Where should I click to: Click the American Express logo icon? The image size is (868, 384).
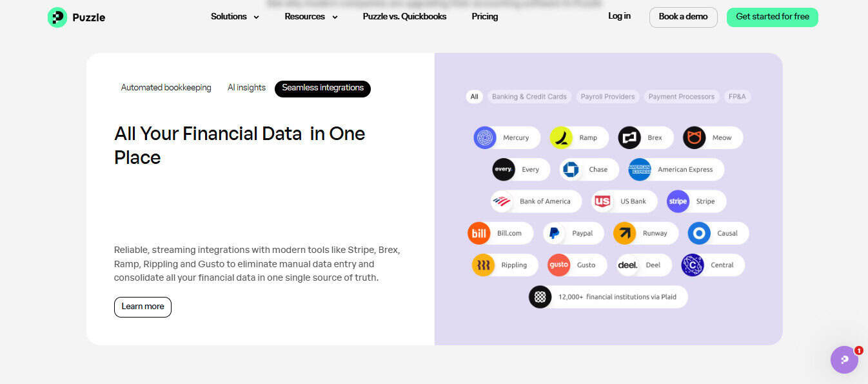[640, 170]
